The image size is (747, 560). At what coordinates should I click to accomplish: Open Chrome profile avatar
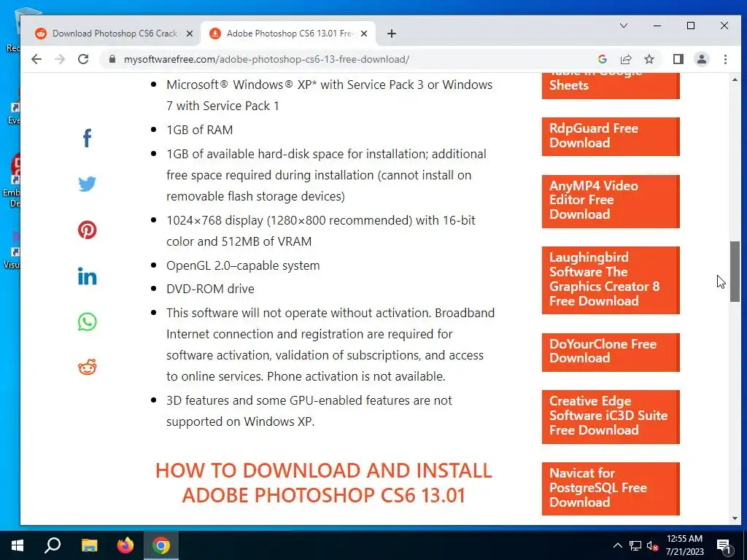702,59
